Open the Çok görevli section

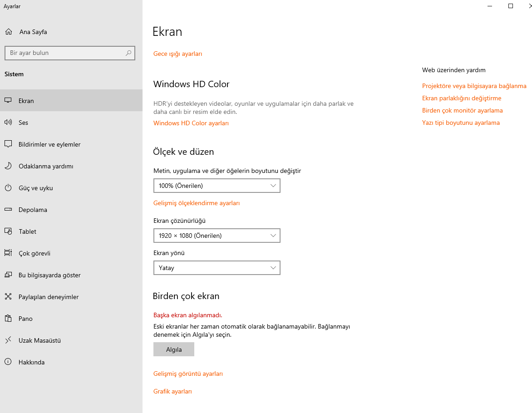[x=71, y=253]
